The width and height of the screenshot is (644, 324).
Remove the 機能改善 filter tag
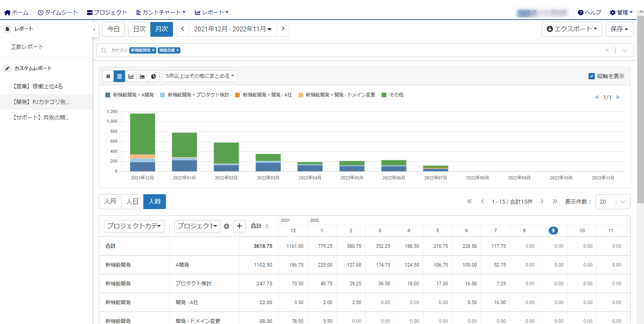178,50
